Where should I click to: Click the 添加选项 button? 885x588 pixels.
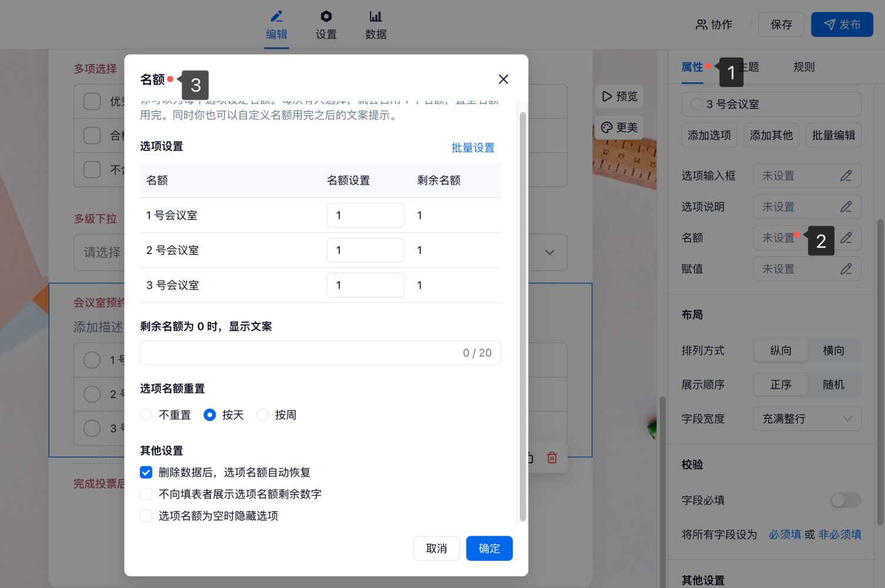pos(710,136)
